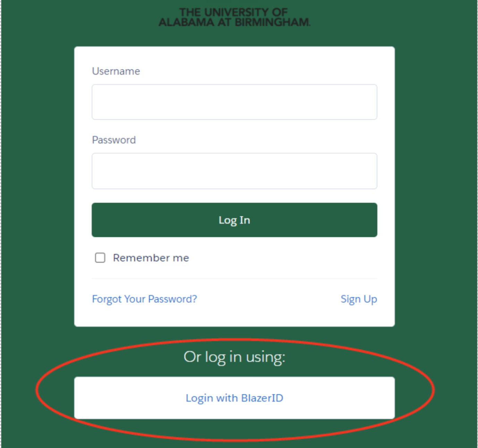Click the University of Alabama at Birmingham logo
Viewport: 478px width, 448px height.
point(234,17)
